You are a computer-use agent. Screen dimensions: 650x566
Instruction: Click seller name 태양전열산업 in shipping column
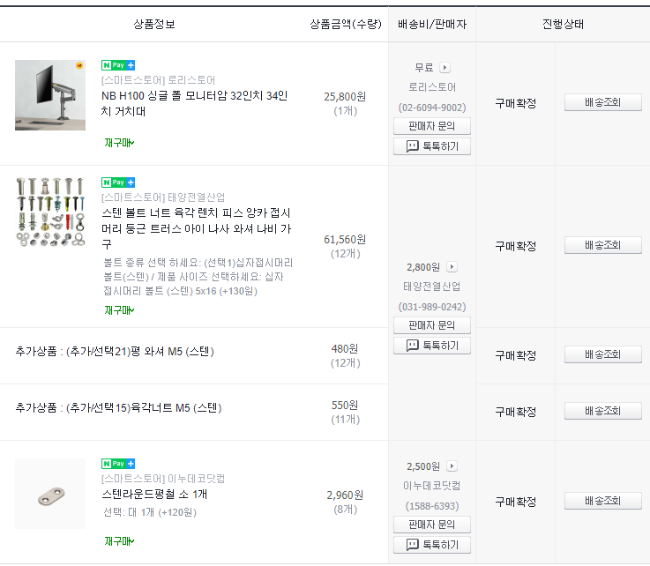point(432,287)
